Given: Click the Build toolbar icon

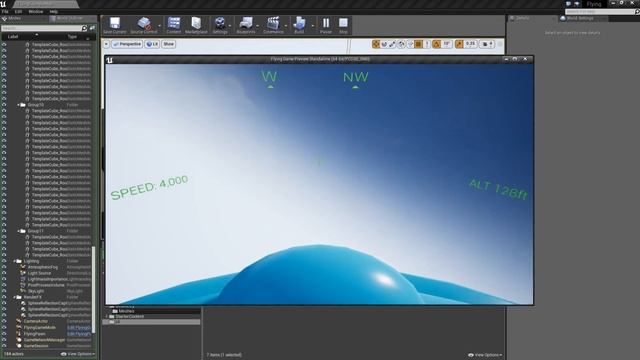Looking at the screenshot, I should pyautogui.click(x=299, y=25).
